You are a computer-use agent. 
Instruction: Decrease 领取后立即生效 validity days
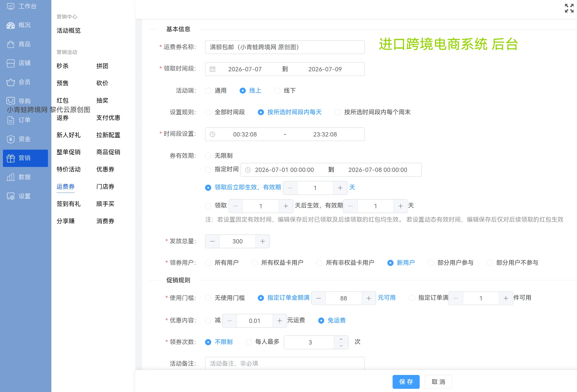pos(290,188)
